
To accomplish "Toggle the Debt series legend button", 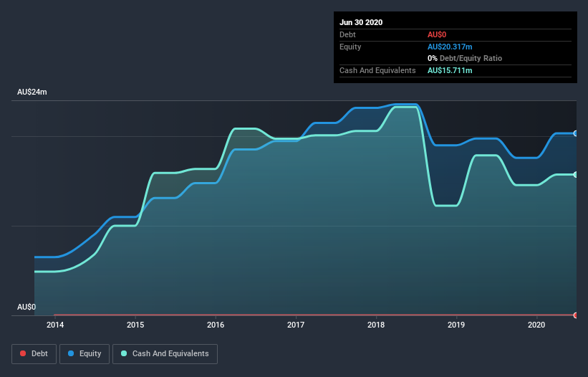I will coord(34,354).
